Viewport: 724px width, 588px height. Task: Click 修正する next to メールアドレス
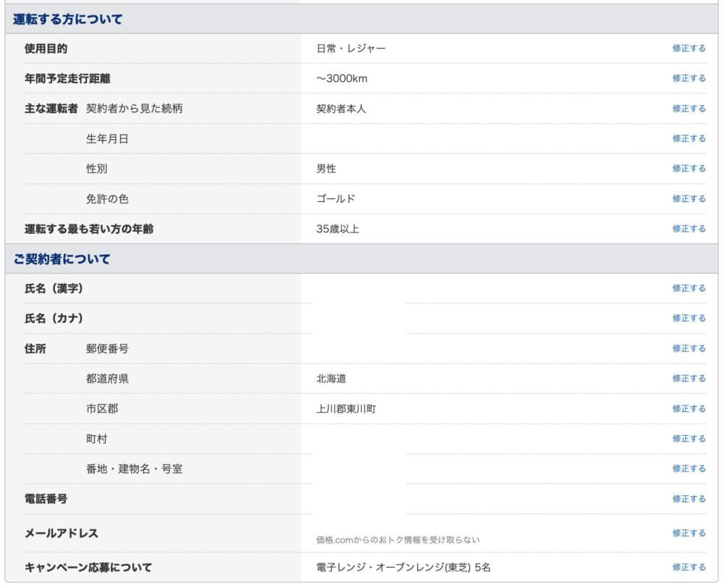pos(689,533)
